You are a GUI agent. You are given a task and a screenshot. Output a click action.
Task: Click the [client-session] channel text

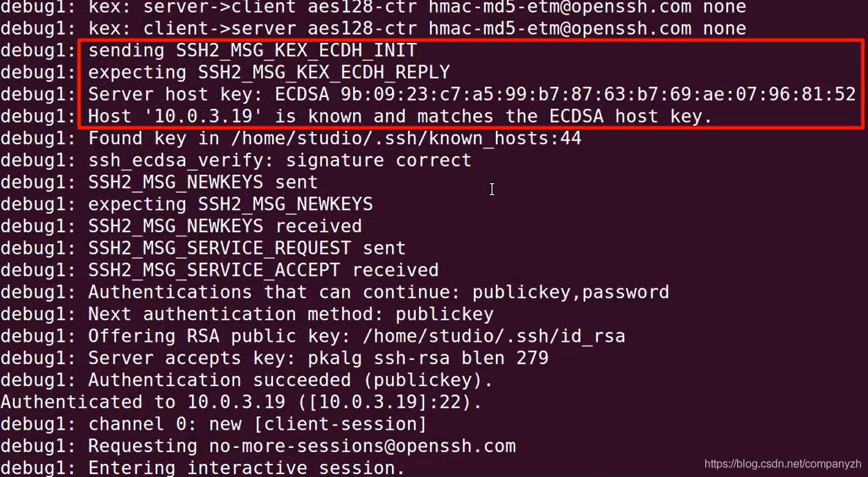(x=339, y=424)
